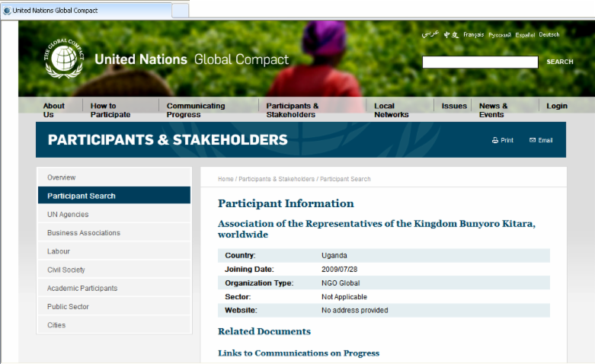Click the site search input field

click(480, 62)
